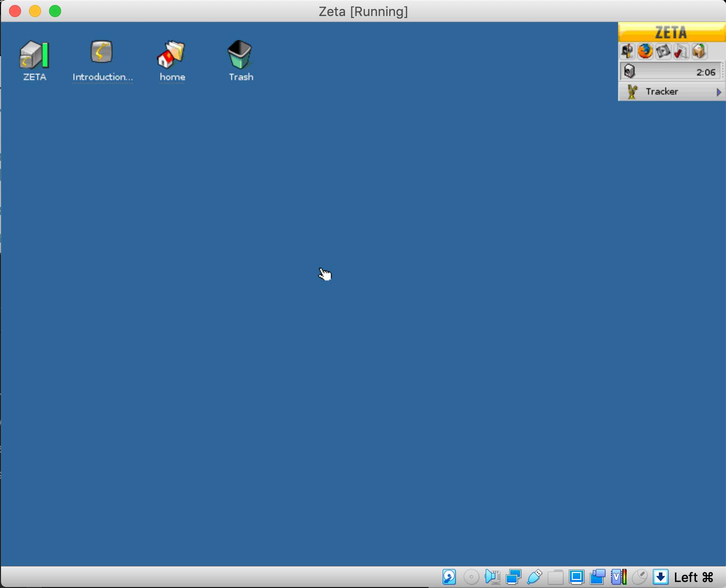Click the speaker volume tray icon
This screenshot has height=588, width=726.
click(x=629, y=72)
